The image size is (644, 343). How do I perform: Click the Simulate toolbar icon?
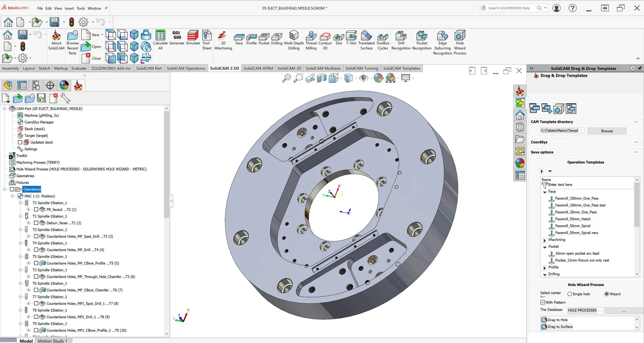(x=193, y=36)
